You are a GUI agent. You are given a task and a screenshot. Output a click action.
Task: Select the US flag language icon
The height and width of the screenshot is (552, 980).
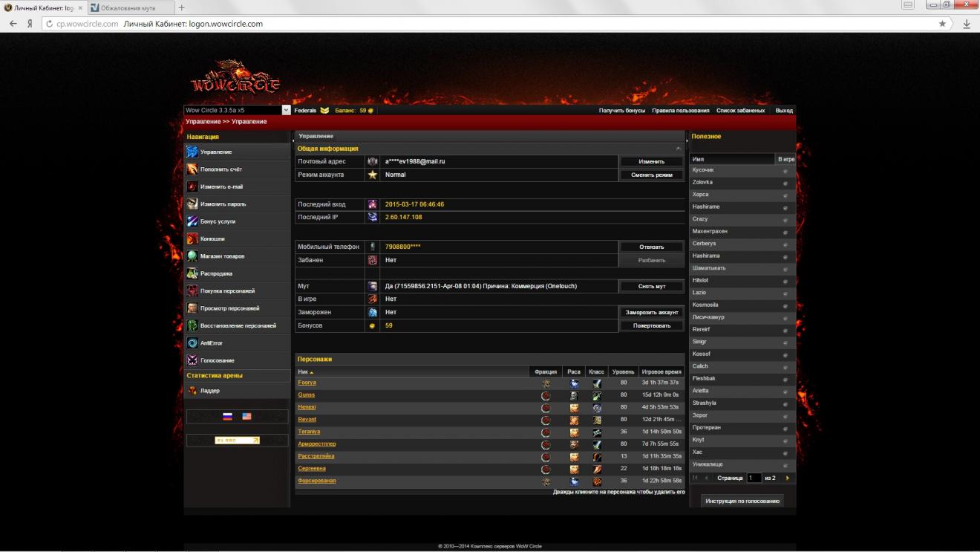246,417
